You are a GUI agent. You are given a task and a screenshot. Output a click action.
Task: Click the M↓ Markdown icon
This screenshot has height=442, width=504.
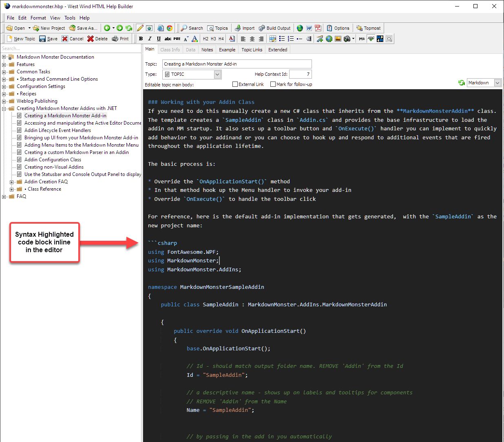coord(362,39)
